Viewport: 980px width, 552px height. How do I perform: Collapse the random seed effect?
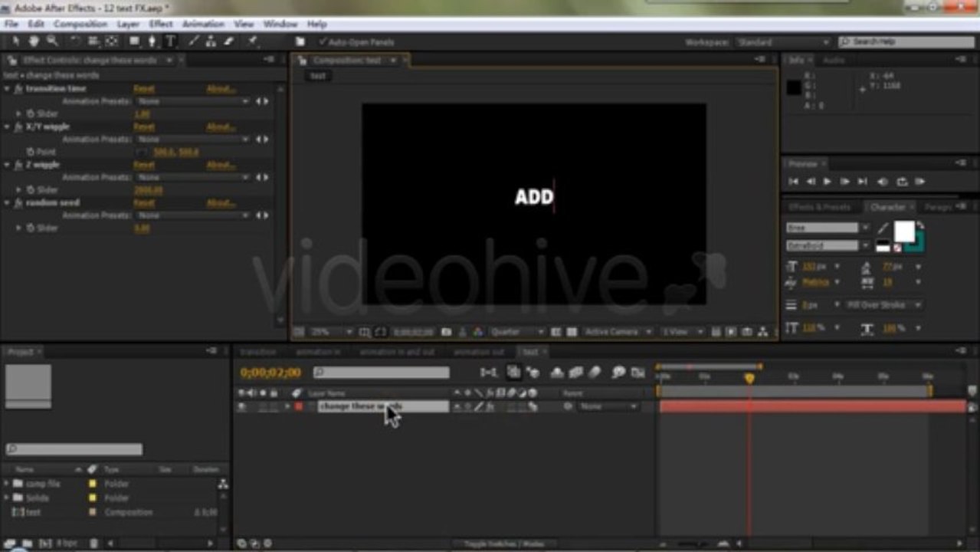(x=7, y=203)
